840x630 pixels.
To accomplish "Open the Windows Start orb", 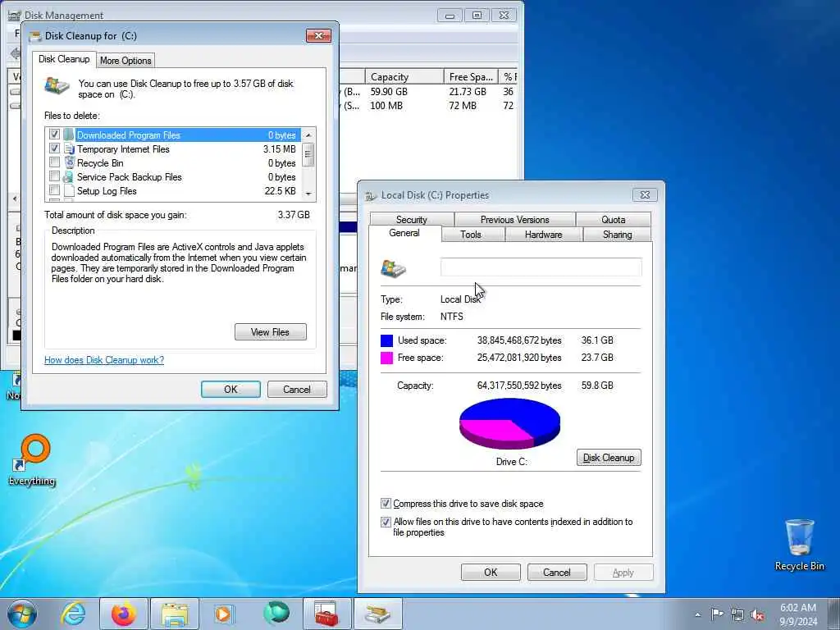I will [x=22, y=614].
